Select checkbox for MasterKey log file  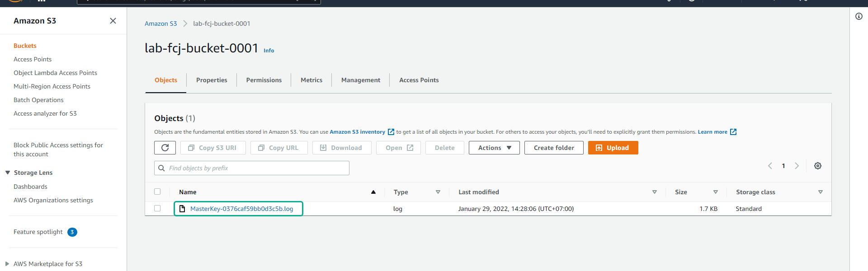157,208
